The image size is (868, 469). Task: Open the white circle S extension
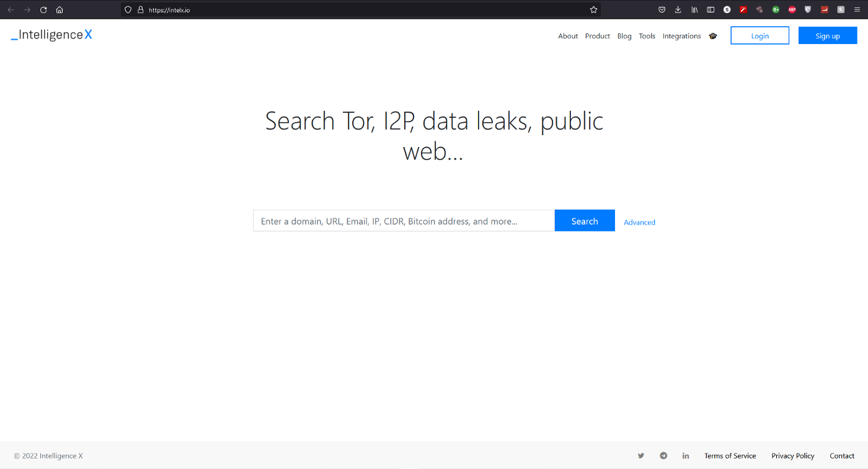[727, 10]
